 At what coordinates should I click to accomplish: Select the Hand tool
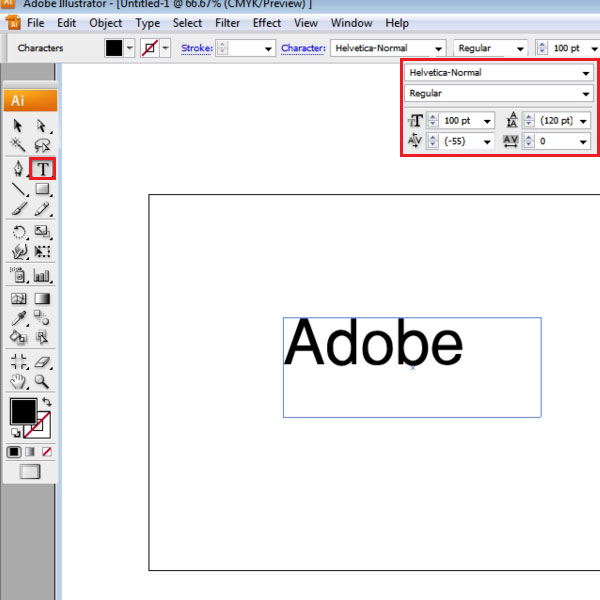[18, 382]
